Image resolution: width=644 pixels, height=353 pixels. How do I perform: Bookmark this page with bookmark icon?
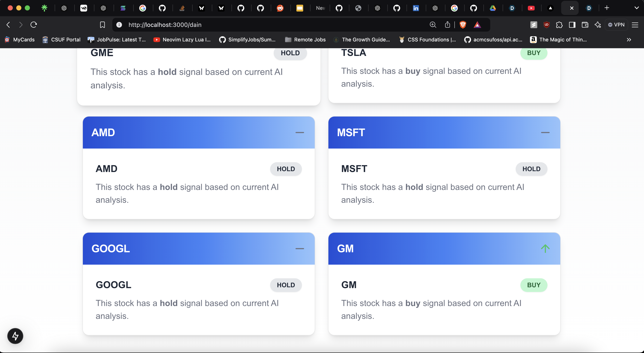(x=102, y=25)
